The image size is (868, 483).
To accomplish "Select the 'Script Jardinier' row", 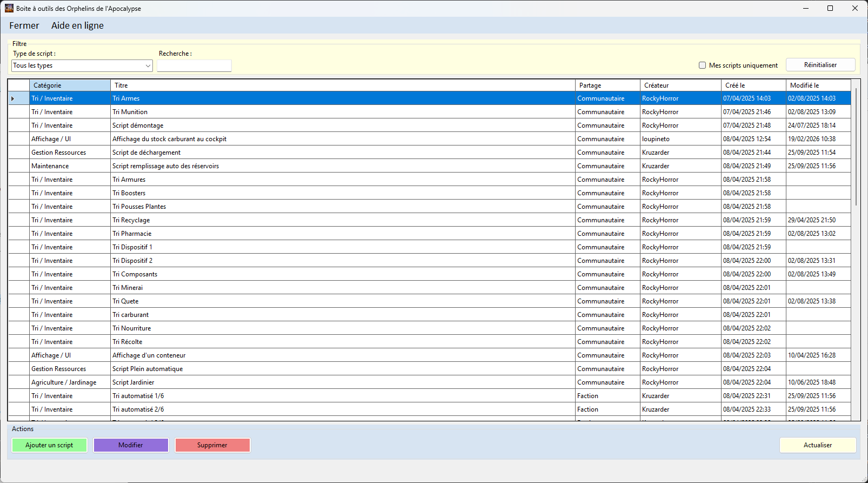I will coord(343,382).
